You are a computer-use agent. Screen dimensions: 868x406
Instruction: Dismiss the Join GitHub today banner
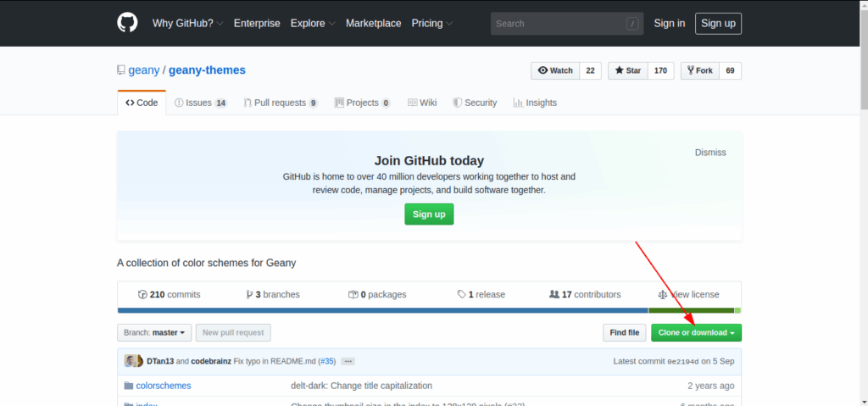pyautogui.click(x=710, y=153)
